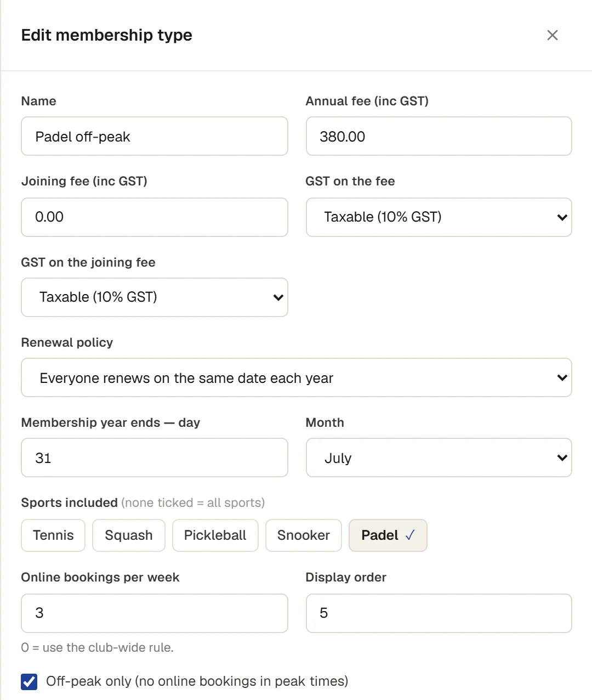
Task: Click the Joining fee (inc GST) label
Action: [x=84, y=181]
